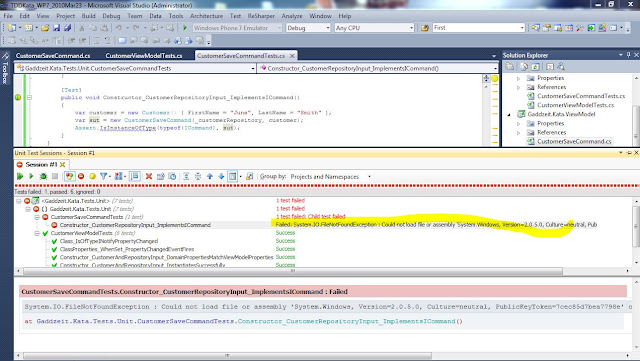Close the CustomerSaveCommandTests.cs tab
The width and height of the screenshot is (640, 361).
(292, 56)
